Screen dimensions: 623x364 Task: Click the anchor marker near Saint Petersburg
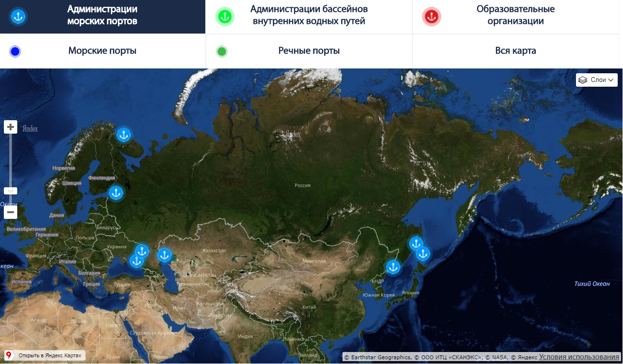pos(116,193)
